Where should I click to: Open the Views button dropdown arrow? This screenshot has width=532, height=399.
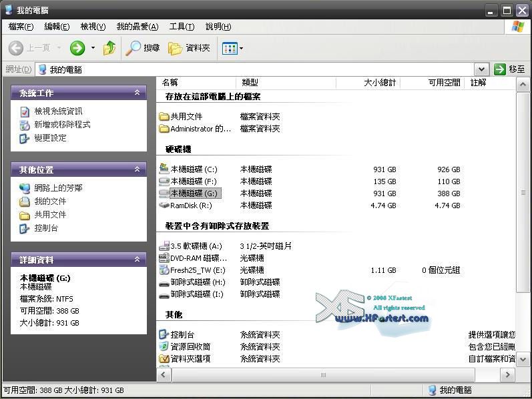coord(241,49)
